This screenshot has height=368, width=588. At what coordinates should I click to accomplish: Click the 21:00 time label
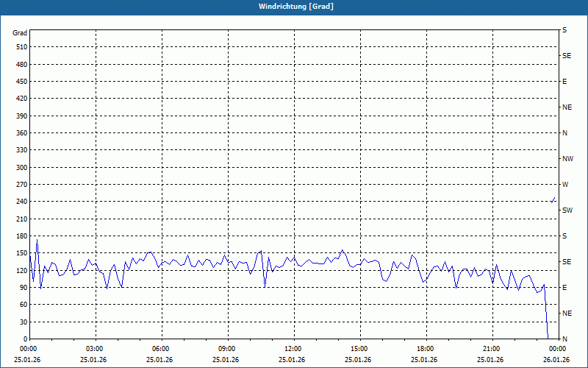[492, 349]
